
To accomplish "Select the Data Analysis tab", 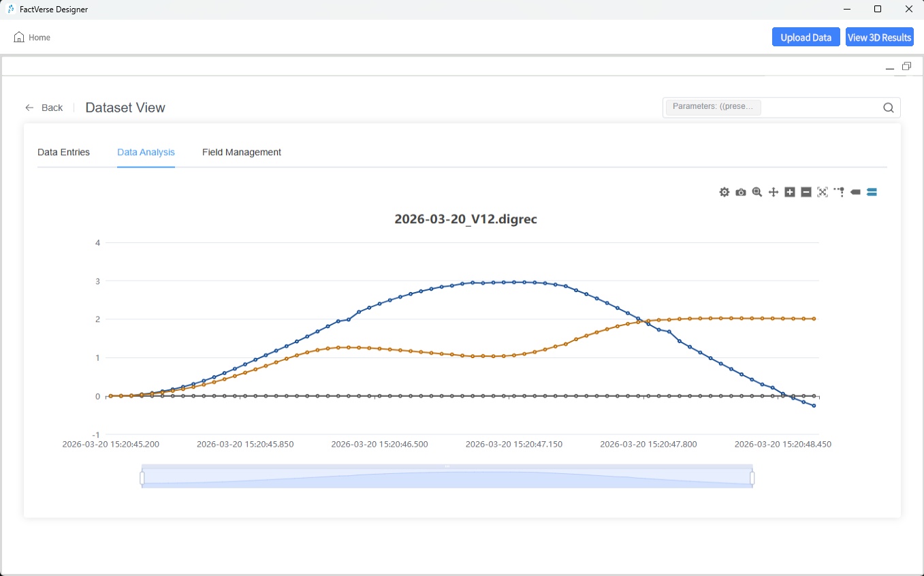I will pos(146,152).
